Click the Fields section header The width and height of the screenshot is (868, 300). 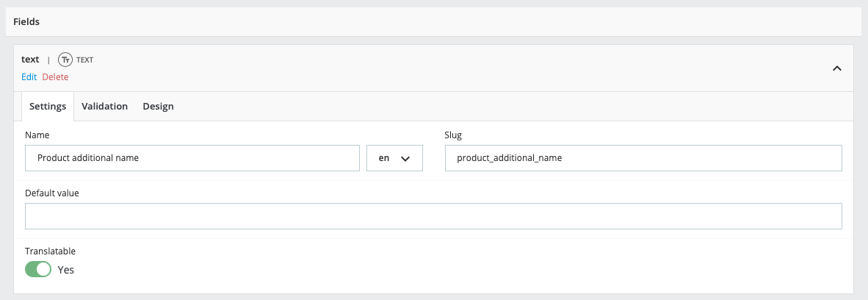click(x=433, y=22)
